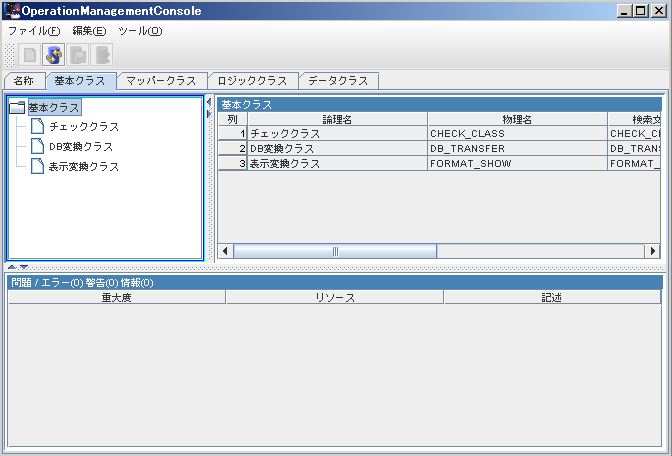Open the ファイル(F) menu
The image size is (672, 456).
(34, 31)
